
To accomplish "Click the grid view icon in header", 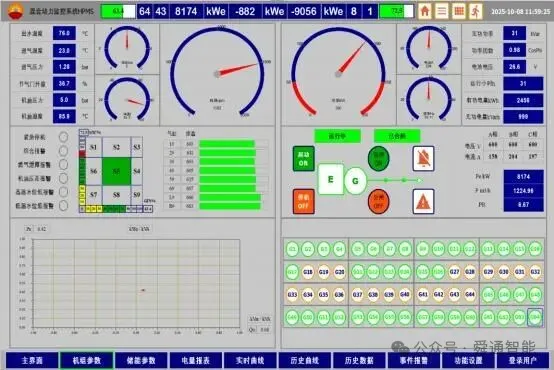I will coord(459,11).
